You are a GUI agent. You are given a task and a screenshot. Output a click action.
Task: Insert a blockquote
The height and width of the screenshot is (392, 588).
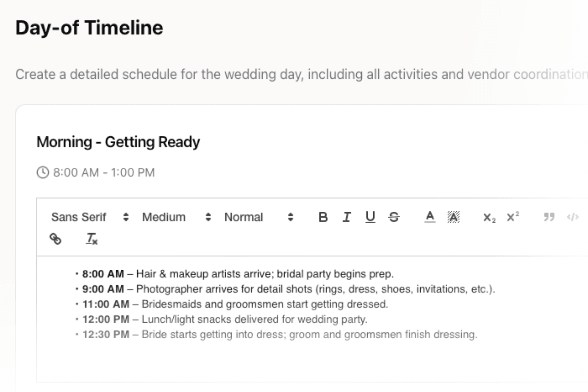pos(549,217)
